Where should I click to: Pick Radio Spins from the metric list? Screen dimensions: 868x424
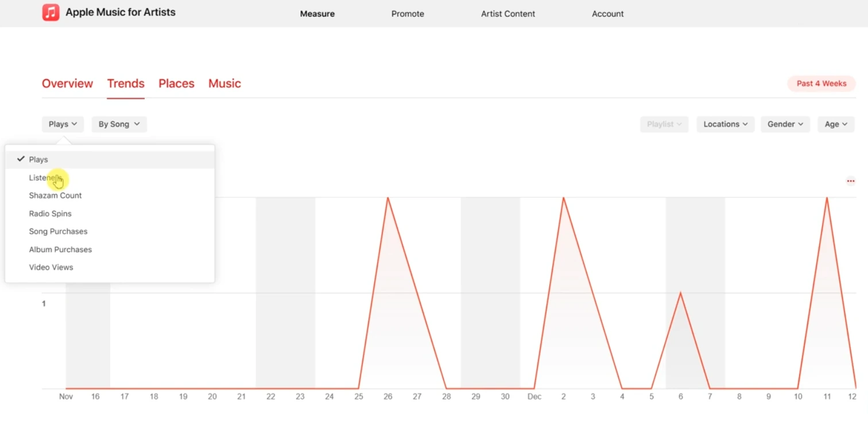click(110, 214)
